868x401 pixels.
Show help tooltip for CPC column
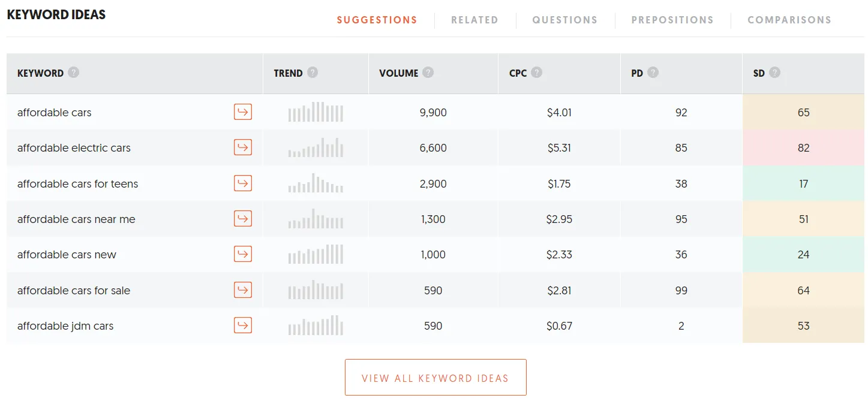coord(537,73)
